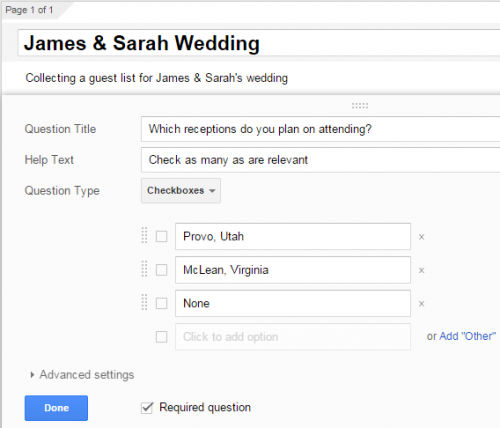Edit the James & Sarah Wedding form title

coord(259,43)
